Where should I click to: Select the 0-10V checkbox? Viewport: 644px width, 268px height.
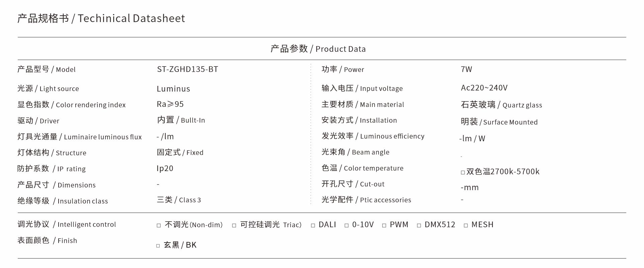[x=346, y=226]
